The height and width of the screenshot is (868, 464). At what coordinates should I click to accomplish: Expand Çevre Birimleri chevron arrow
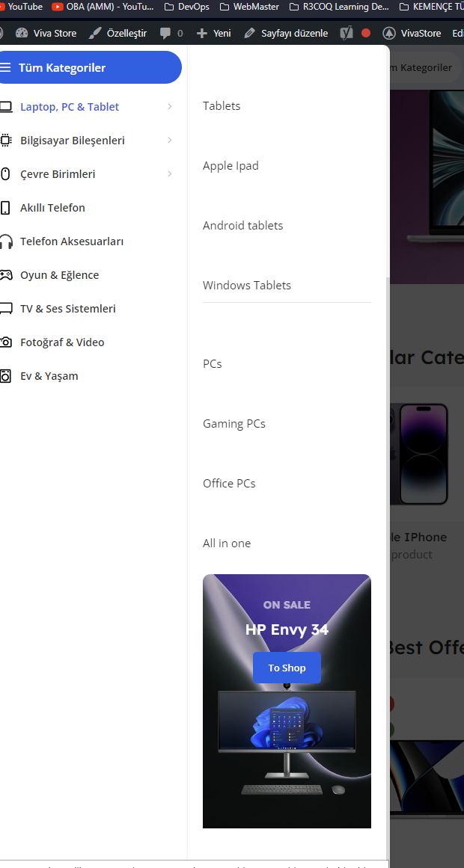coord(170,174)
